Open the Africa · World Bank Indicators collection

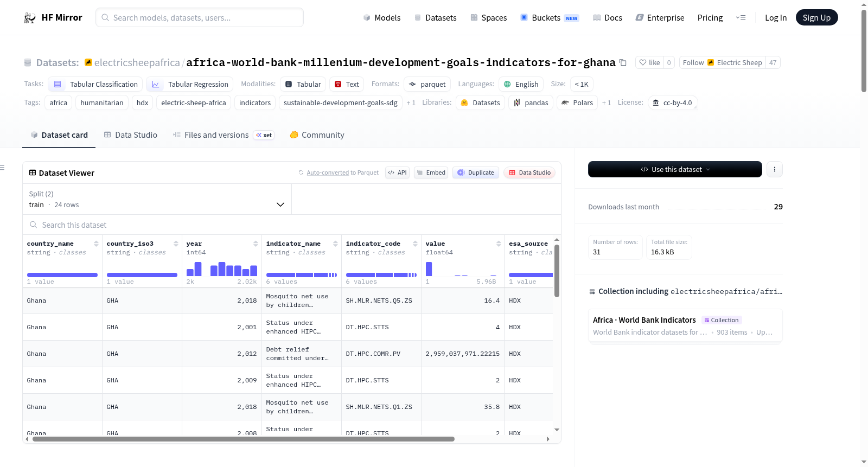tap(685, 325)
